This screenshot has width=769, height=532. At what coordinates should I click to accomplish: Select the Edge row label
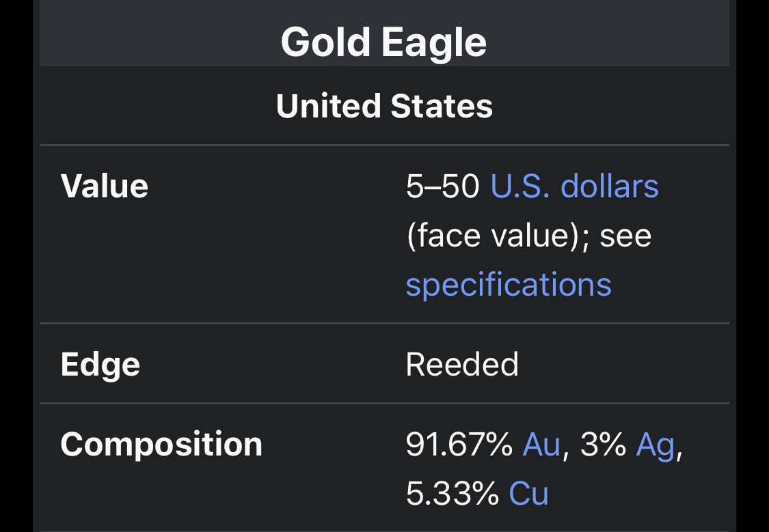[x=100, y=365]
